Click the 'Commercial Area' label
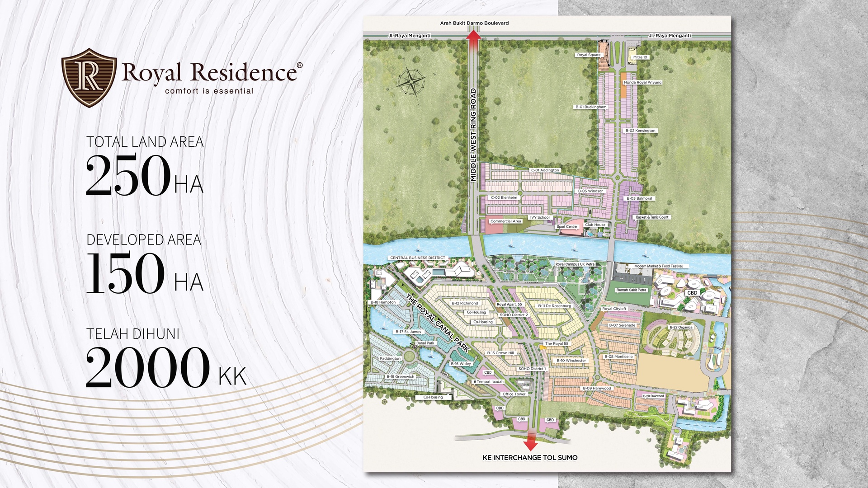868x488 pixels. (506, 221)
